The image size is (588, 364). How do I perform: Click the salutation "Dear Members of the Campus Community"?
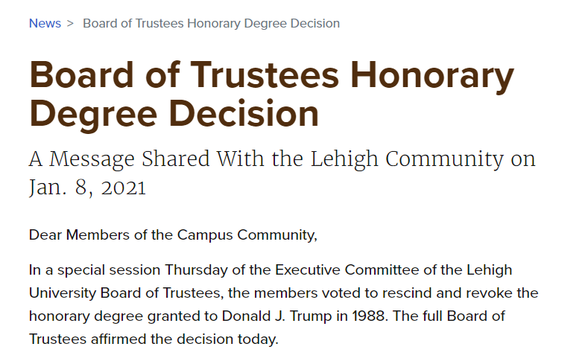tap(173, 235)
